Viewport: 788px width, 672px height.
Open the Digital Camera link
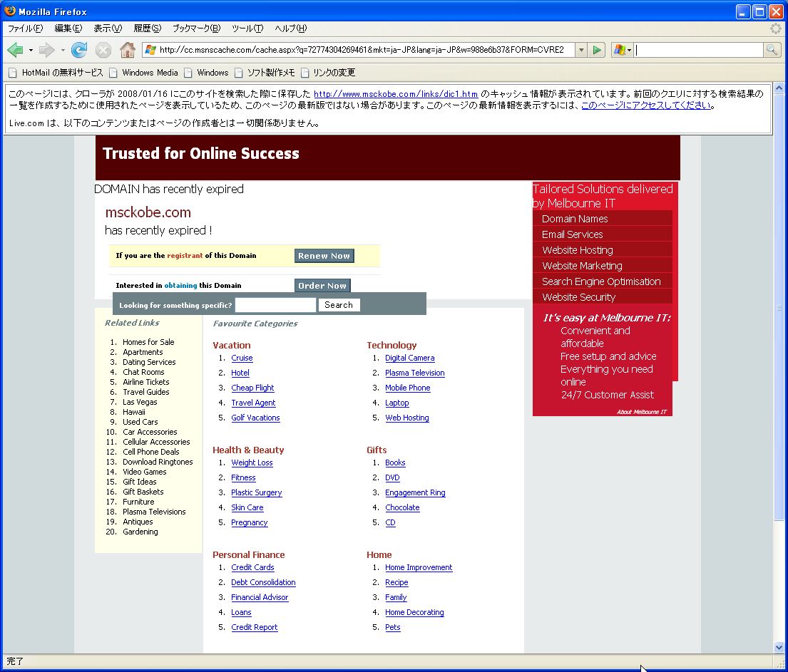pyautogui.click(x=409, y=358)
